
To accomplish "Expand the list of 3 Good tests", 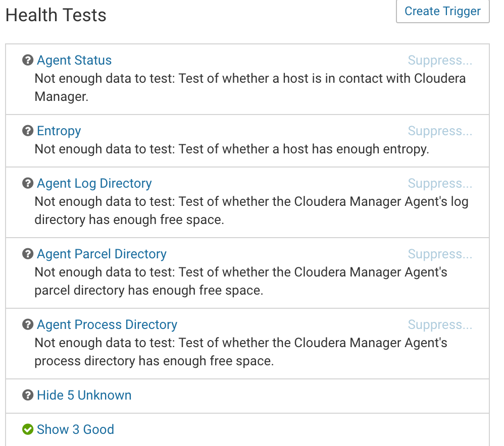I will (75, 429).
